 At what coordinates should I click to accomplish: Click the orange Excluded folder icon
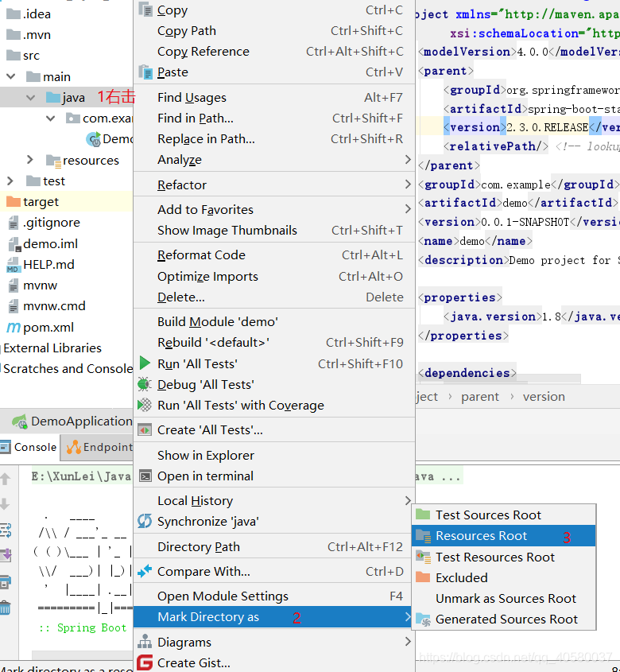pos(423,577)
